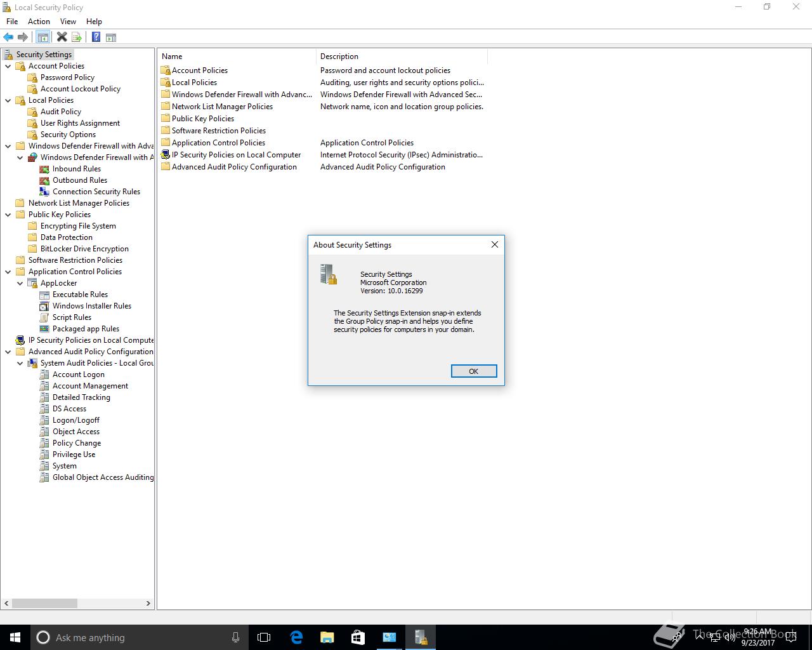
Task: Select Password Policy in the tree
Action: 67,77
